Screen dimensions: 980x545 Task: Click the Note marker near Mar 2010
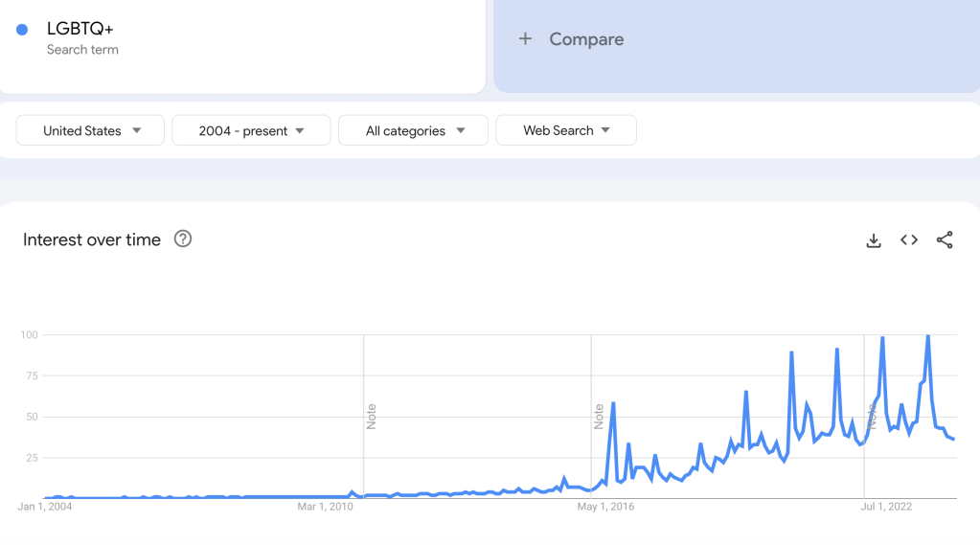tap(371, 416)
